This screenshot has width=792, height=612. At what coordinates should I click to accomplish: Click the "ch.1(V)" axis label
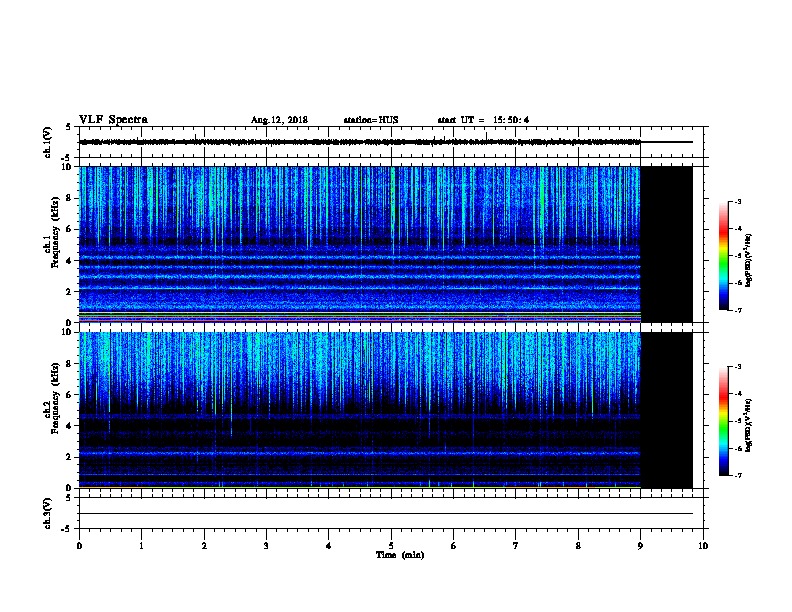pyautogui.click(x=47, y=142)
